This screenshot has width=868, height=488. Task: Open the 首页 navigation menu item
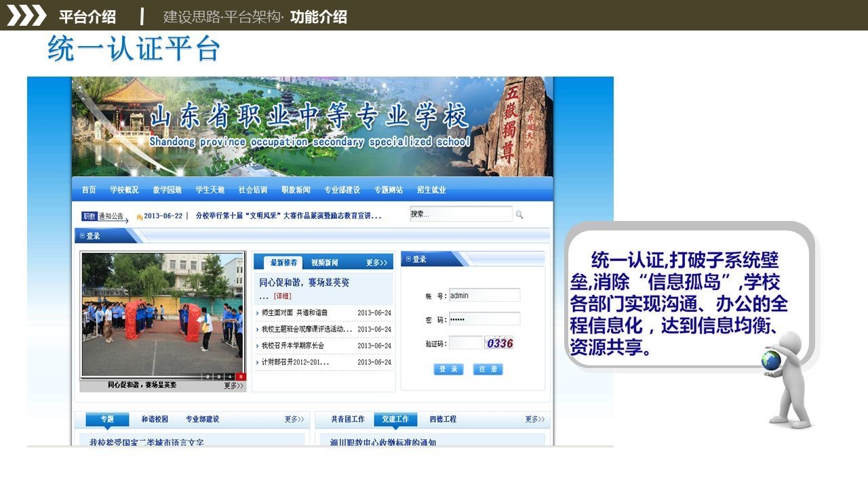pos(89,190)
